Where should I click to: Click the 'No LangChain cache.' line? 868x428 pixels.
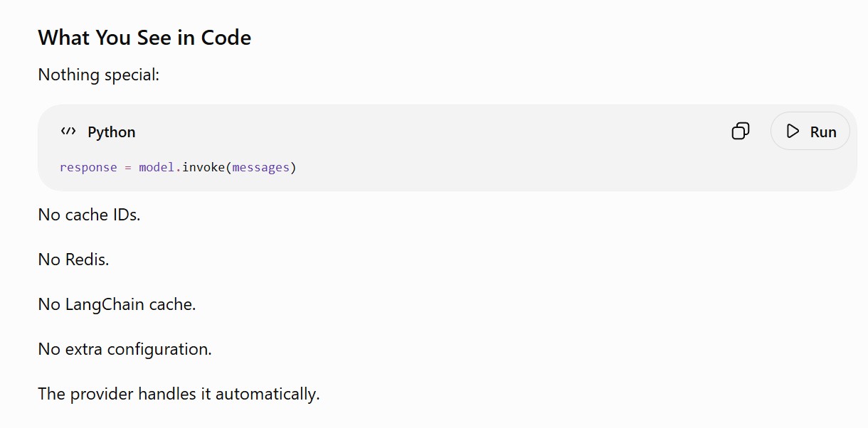coord(117,304)
